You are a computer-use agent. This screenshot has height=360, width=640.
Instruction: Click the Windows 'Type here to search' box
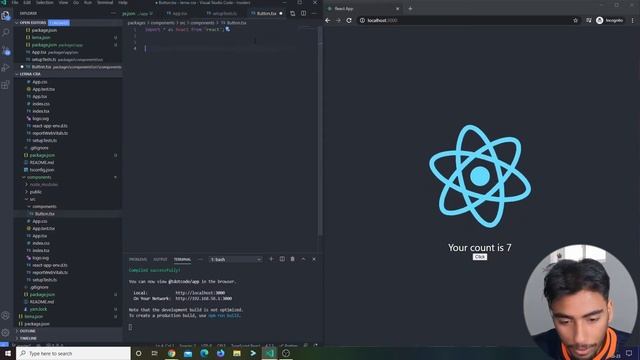point(73,353)
